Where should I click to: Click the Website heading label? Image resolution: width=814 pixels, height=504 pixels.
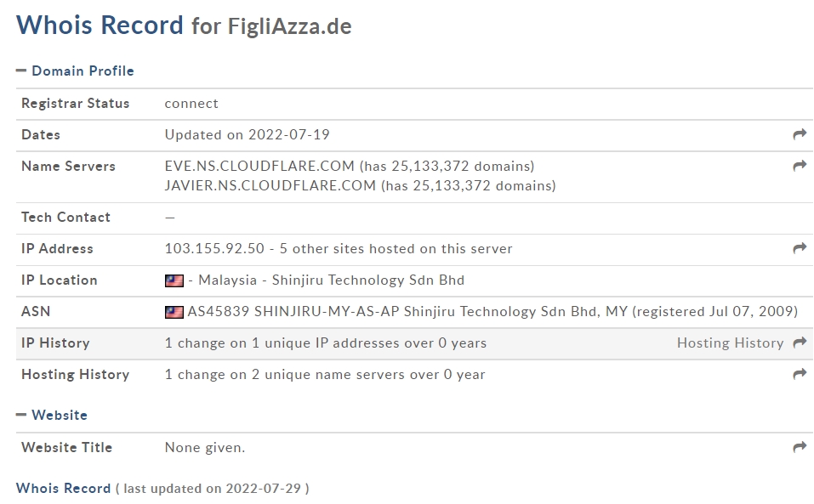[60, 415]
